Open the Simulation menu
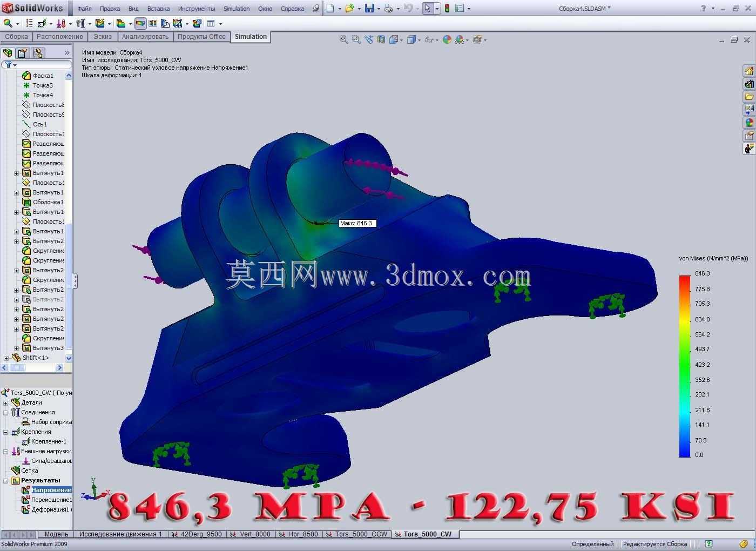756x551 pixels. coord(237,9)
